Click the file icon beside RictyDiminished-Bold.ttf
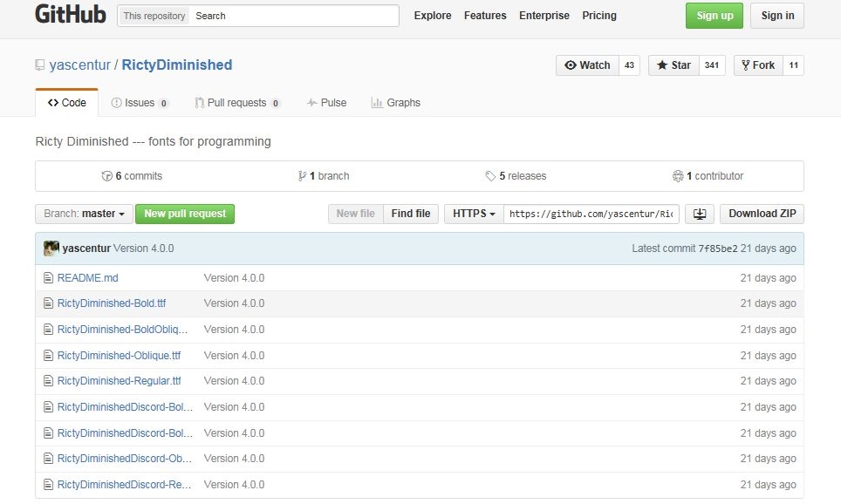This screenshot has width=841, height=504. 49,303
